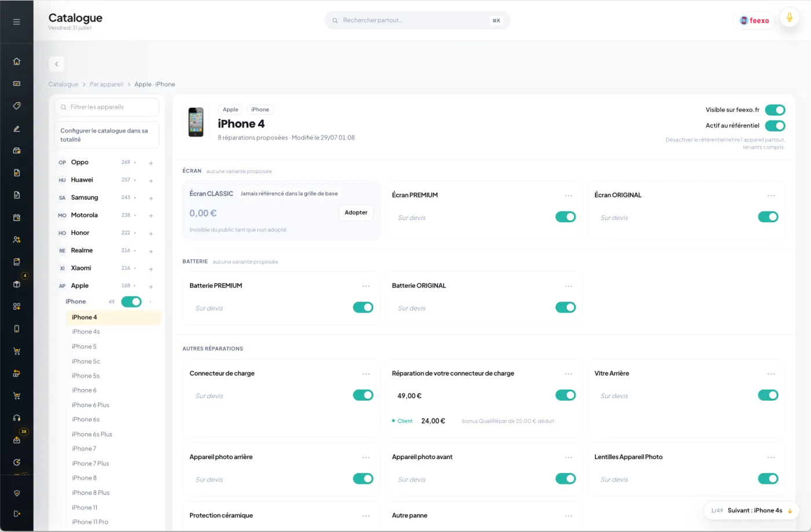Open options for Vitre Arrière card
The image size is (811, 532).
pyautogui.click(x=771, y=374)
